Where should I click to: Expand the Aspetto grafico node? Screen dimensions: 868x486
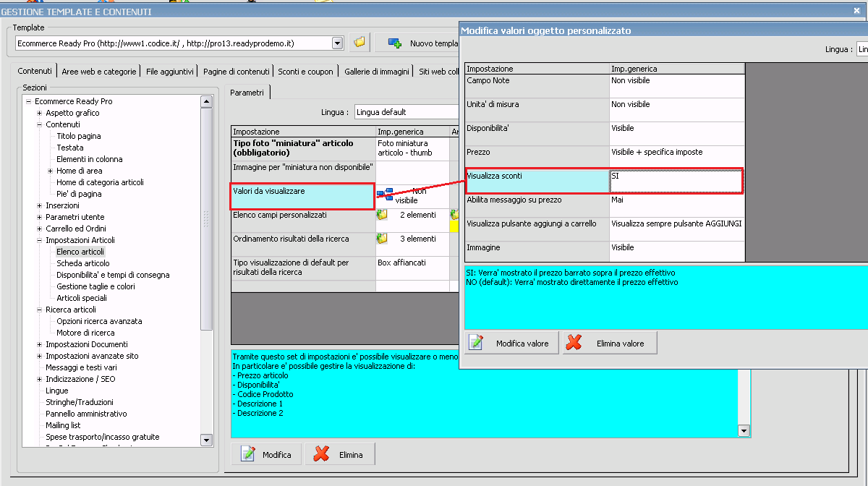tap(39, 113)
